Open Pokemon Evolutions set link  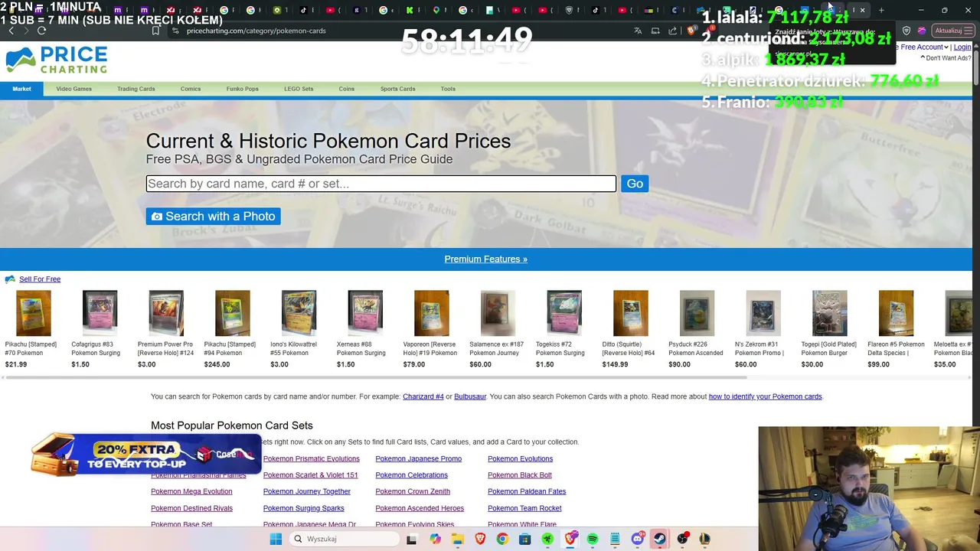520,459
